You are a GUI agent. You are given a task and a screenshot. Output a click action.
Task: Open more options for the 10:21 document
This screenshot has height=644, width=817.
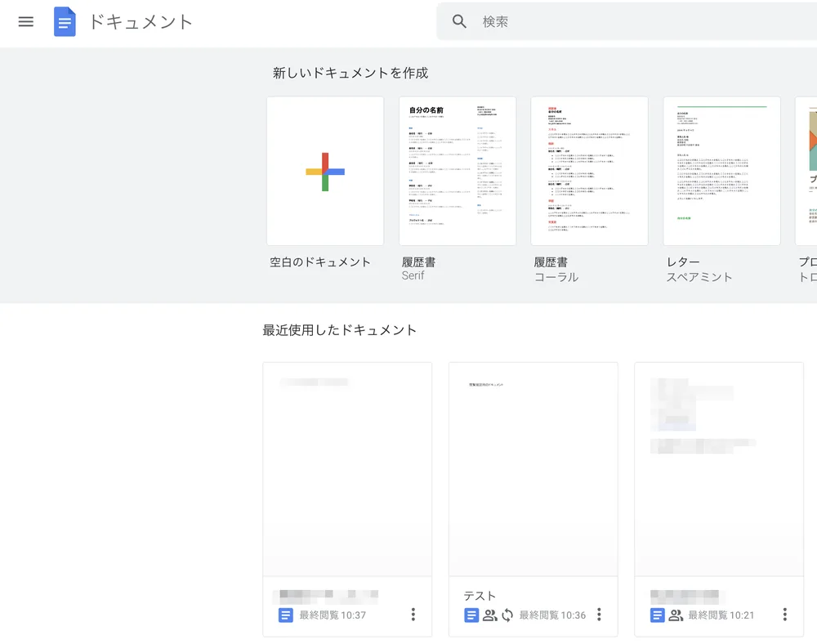click(x=784, y=615)
